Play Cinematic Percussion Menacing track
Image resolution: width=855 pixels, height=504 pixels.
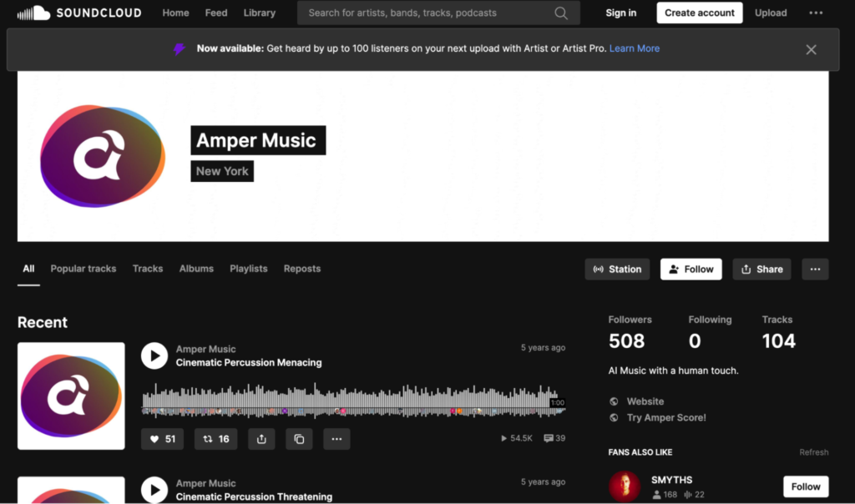[x=154, y=355]
